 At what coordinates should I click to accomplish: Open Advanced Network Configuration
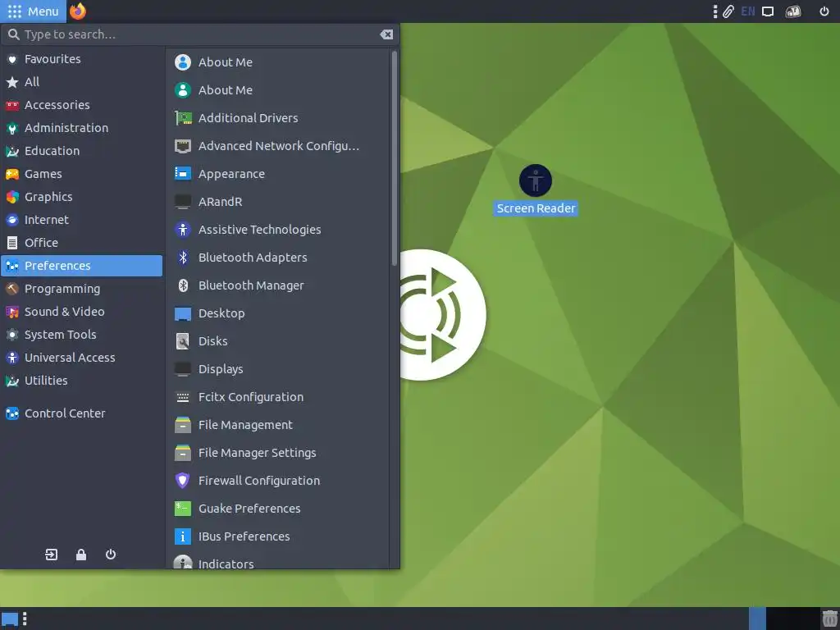[x=279, y=146]
